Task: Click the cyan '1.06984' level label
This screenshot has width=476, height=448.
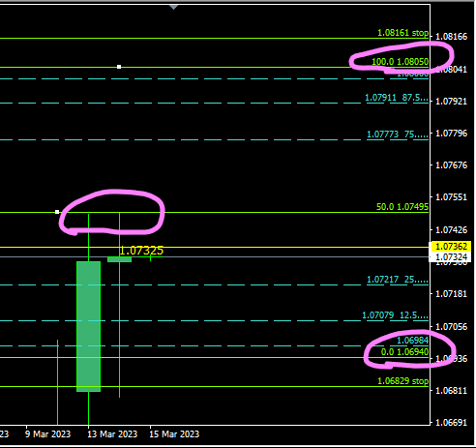Action: click(412, 340)
